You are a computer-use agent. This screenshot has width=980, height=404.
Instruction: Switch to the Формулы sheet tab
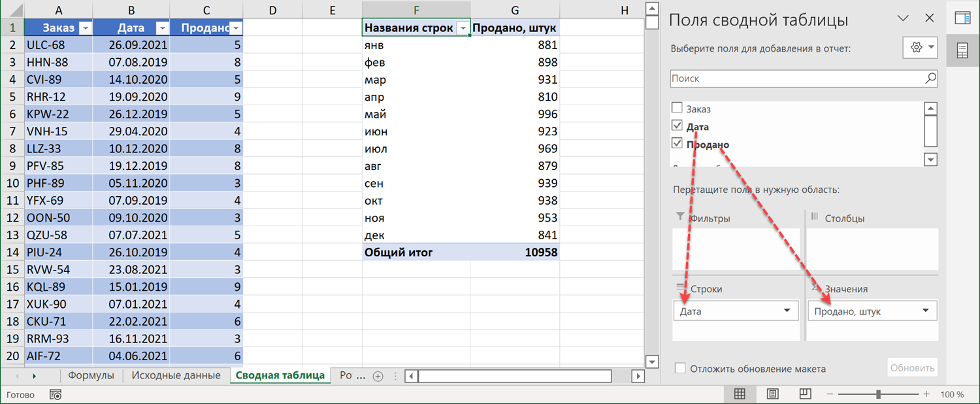click(x=91, y=375)
